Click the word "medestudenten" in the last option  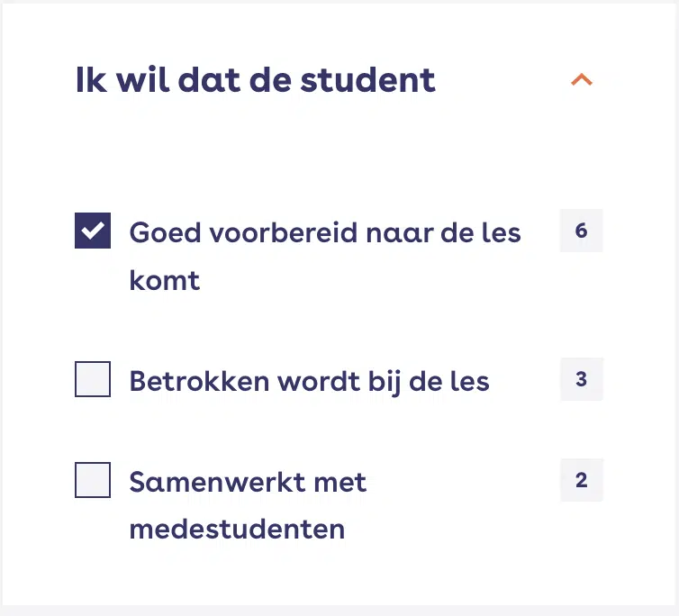[237, 529]
